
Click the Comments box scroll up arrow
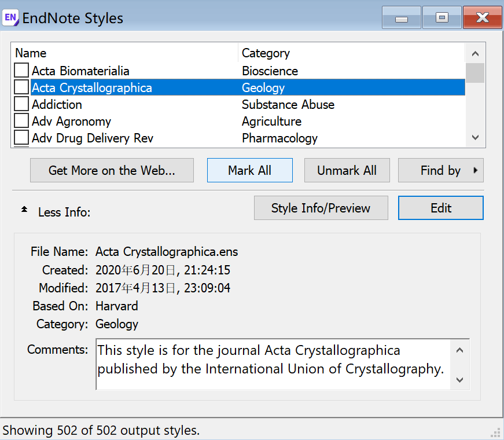(x=459, y=350)
